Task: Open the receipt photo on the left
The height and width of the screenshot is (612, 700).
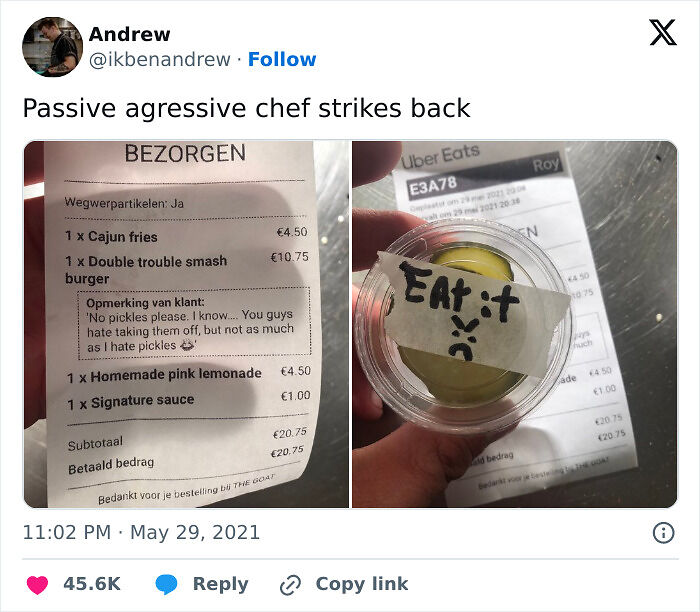Action: point(186,325)
